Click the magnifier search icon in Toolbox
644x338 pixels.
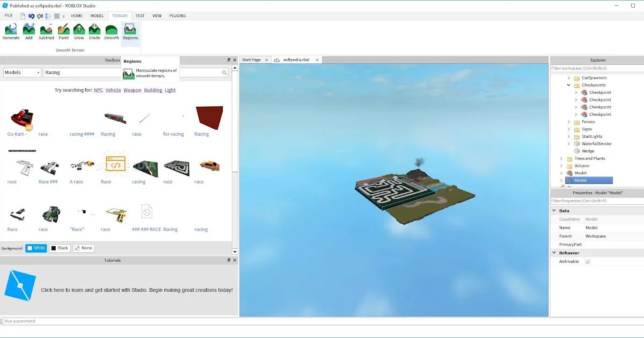(224, 72)
